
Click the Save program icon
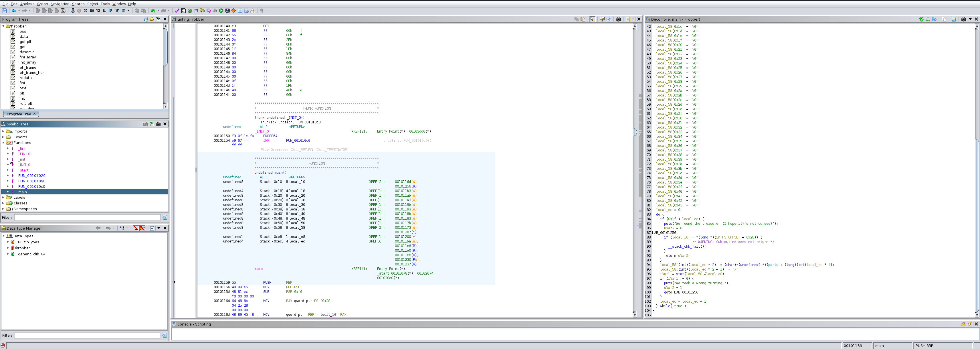4,11
